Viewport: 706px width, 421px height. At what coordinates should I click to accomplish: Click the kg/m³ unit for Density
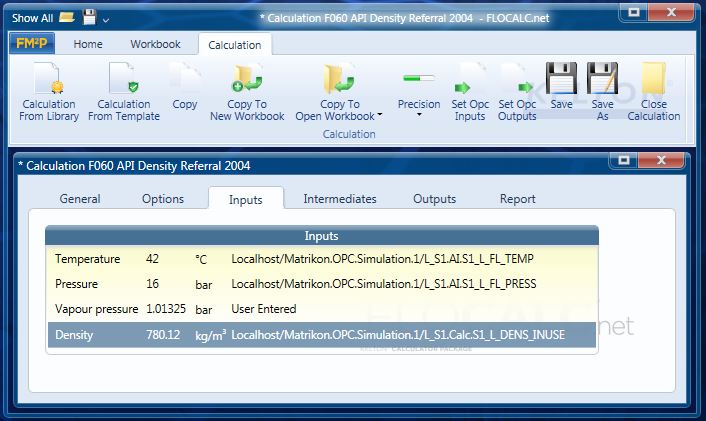click(210, 335)
